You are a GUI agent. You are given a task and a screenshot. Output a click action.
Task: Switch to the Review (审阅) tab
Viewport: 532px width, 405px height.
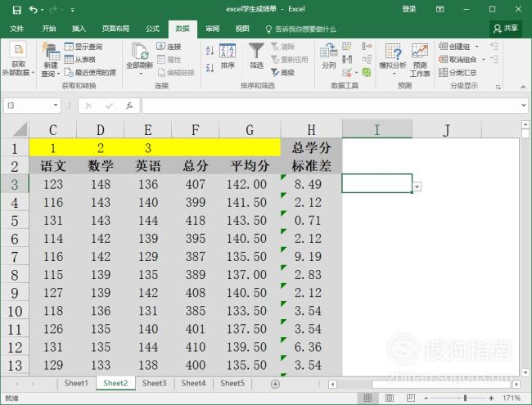pyautogui.click(x=213, y=29)
